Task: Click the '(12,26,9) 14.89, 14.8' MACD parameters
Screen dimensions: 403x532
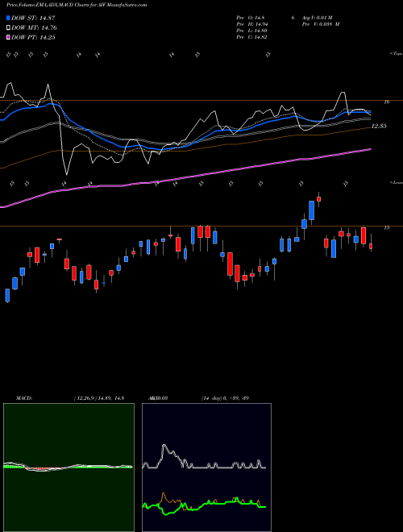Action: click(x=98, y=398)
